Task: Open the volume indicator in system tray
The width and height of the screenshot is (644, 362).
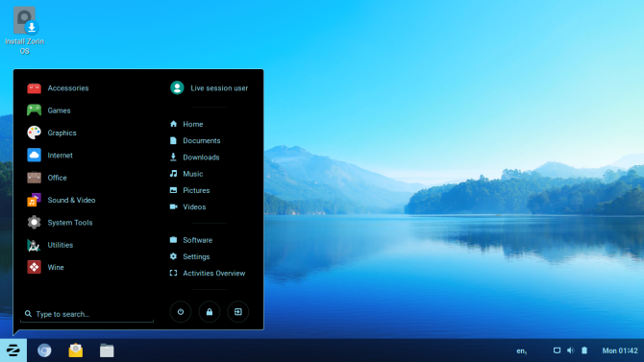Action: [571, 350]
